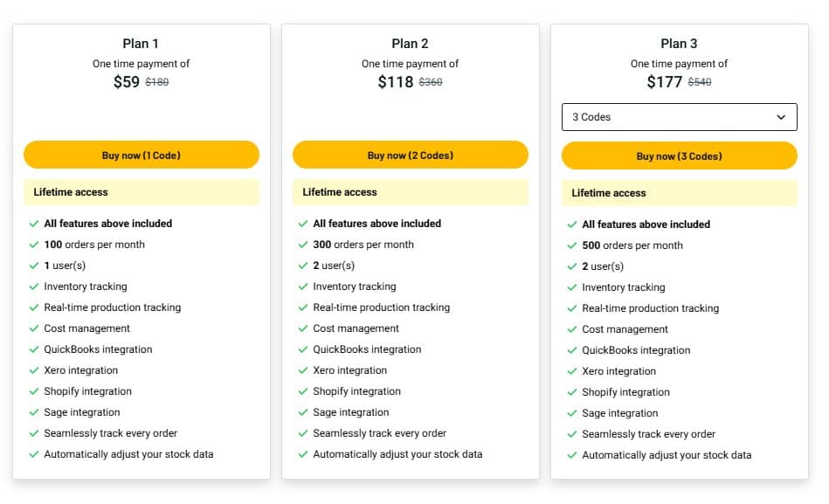Click checkmark beside Sage integration in Plan 2
The image size is (829, 504).
303,412
